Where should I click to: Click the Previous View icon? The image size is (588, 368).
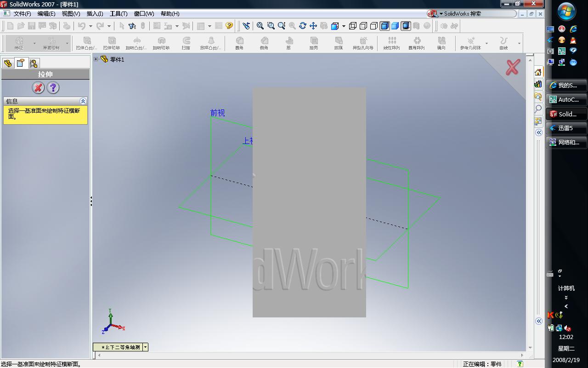[x=246, y=26]
